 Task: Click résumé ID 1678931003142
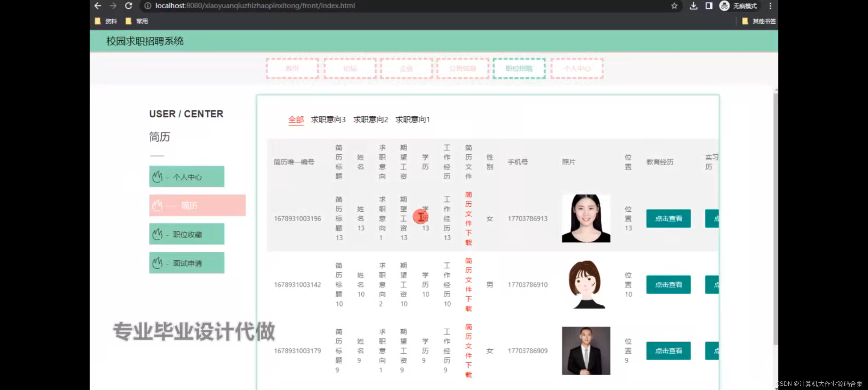point(298,285)
